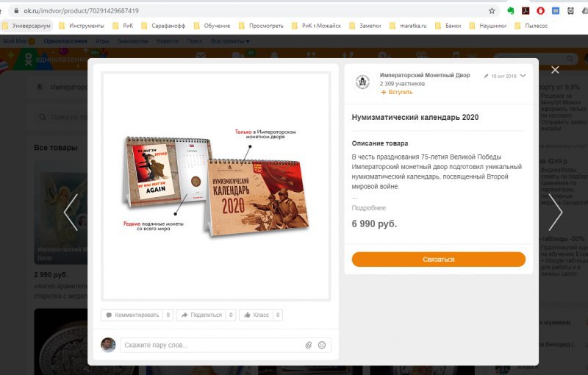The height and width of the screenshot is (375, 588).
Task: Click the orange Связаться button
Action: tap(438, 259)
